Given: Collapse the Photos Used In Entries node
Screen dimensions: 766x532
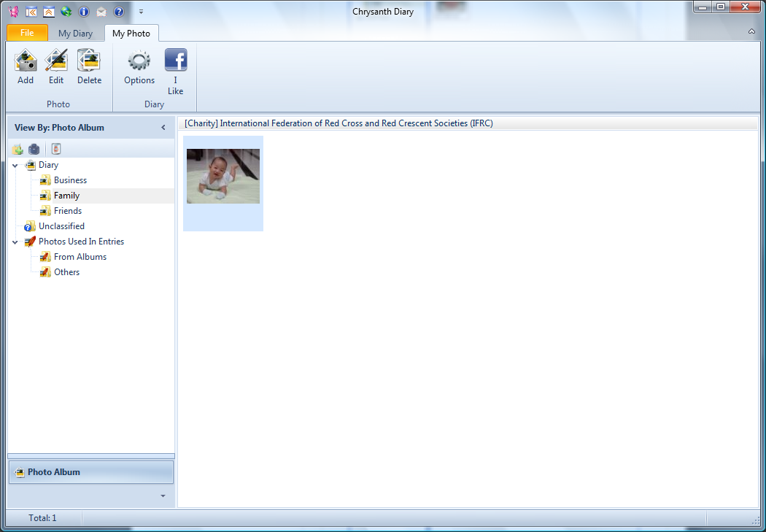Looking at the screenshot, I should pos(15,242).
